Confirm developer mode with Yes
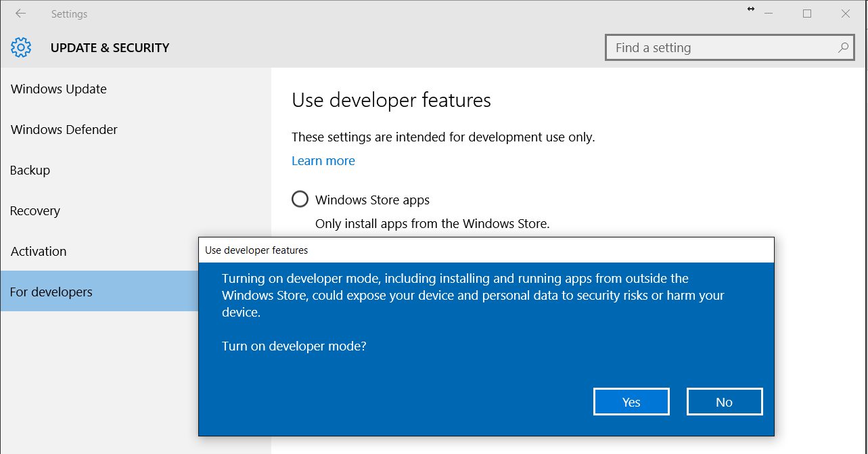Screen dimensions: 868x454 pos(631,402)
